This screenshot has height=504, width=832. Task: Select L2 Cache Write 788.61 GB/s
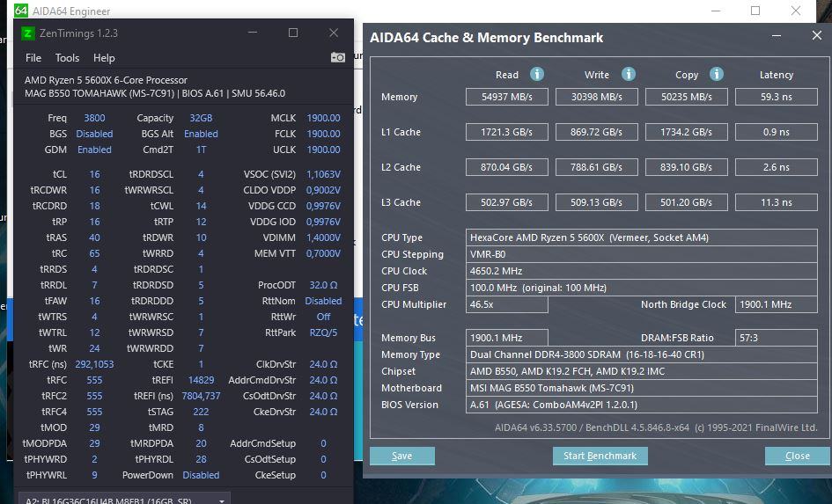click(x=596, y=167)
